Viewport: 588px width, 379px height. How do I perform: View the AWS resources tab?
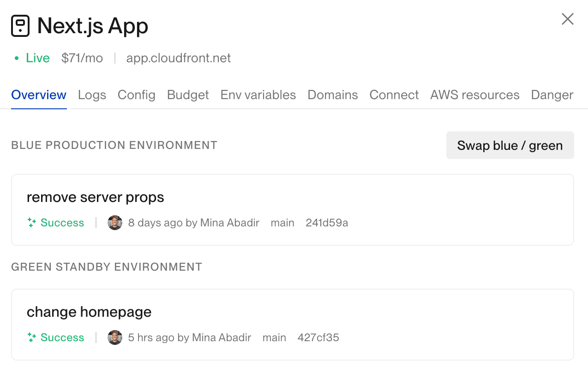pos(474,95)
